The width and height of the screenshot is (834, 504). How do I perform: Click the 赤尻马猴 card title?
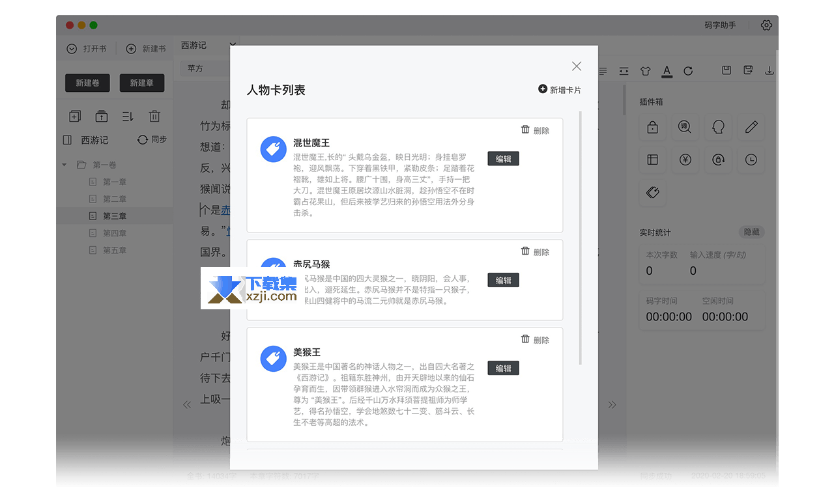311,264
